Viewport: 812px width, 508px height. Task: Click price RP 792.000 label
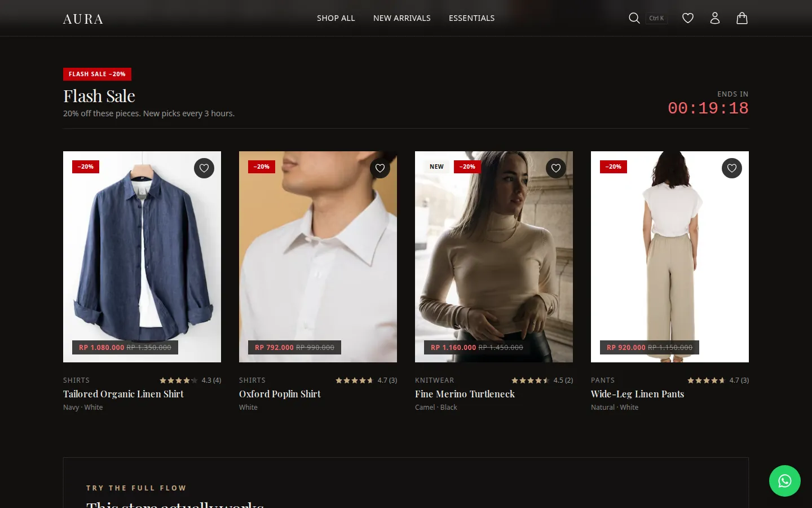[274, 348]
